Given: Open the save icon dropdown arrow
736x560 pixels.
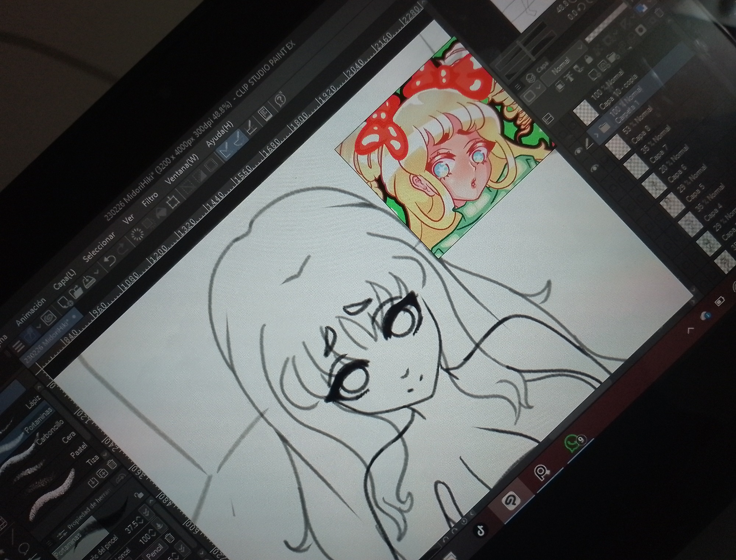Looking at the screenshot, I should point(97,272).
